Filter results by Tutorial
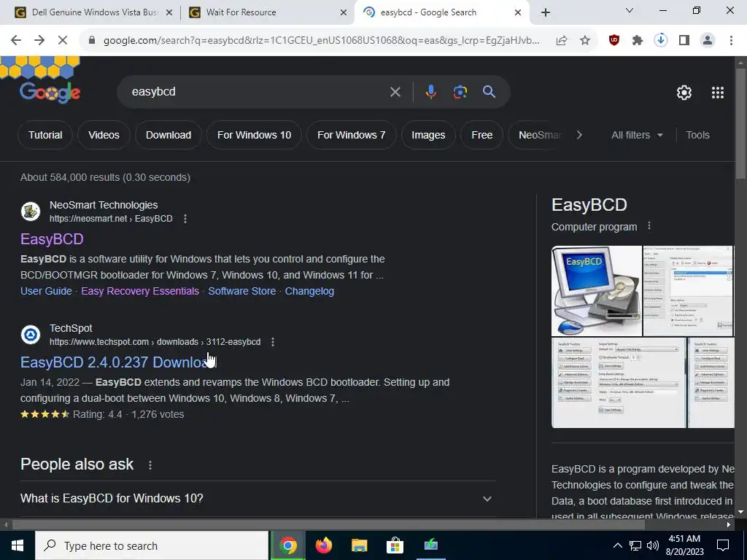This screenshot has width=747, height=560. point(45,135)
